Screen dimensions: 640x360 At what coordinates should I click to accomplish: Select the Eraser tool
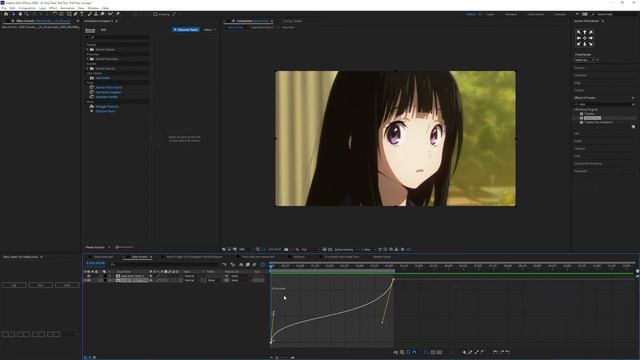point(102,14)
